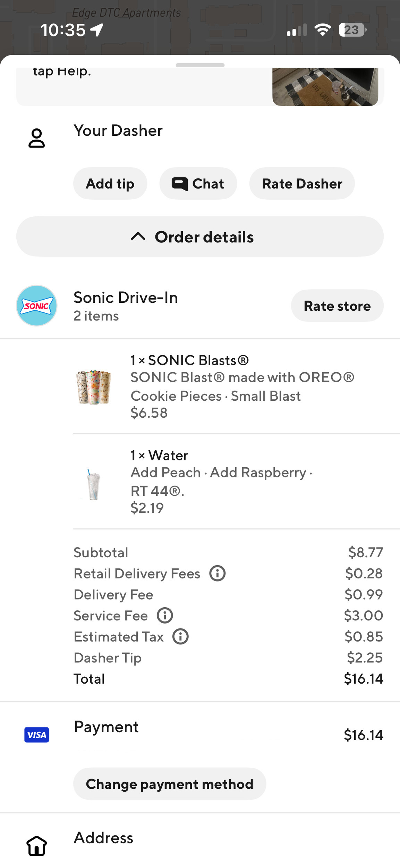Tap the Estimated Tax info icon
400x868 pixels.
click(x=181, y=636)
